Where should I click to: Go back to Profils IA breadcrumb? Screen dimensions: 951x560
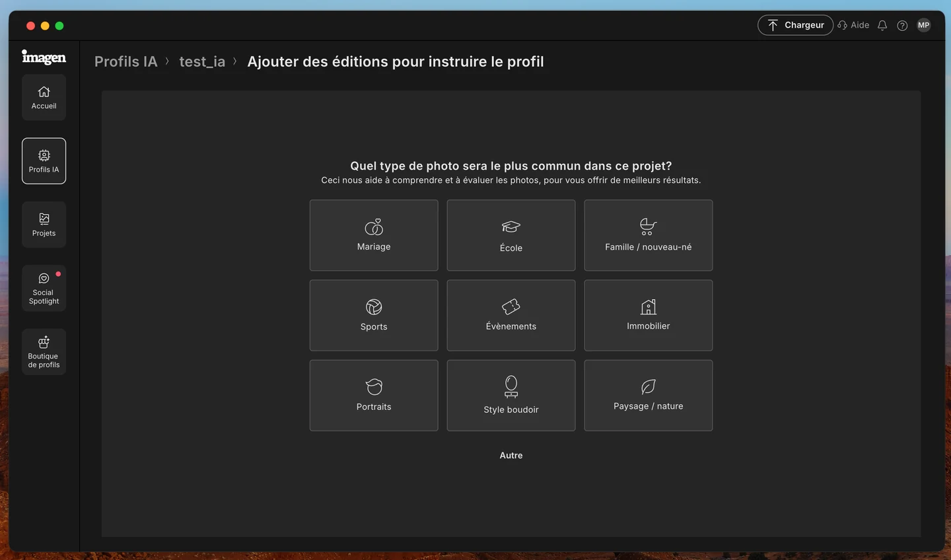[x=126, y=61]
